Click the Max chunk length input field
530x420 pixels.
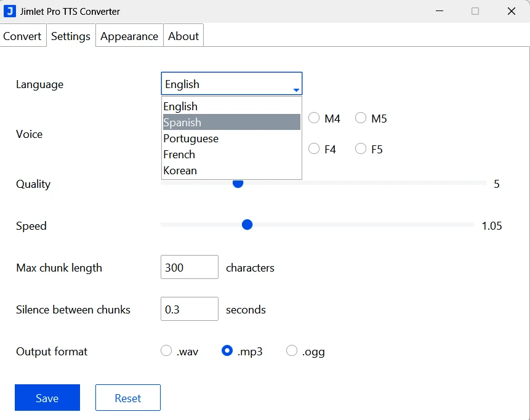189,267
